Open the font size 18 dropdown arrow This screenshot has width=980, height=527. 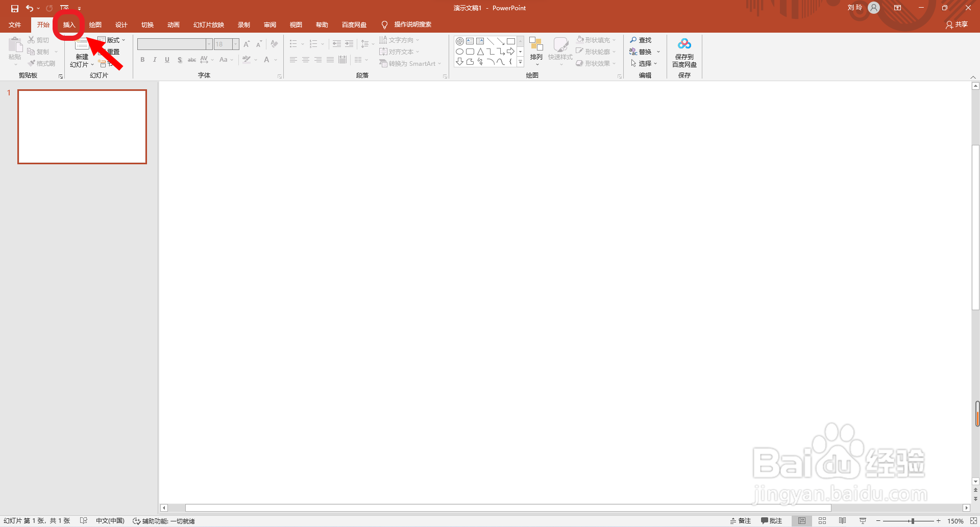point(236,44)
